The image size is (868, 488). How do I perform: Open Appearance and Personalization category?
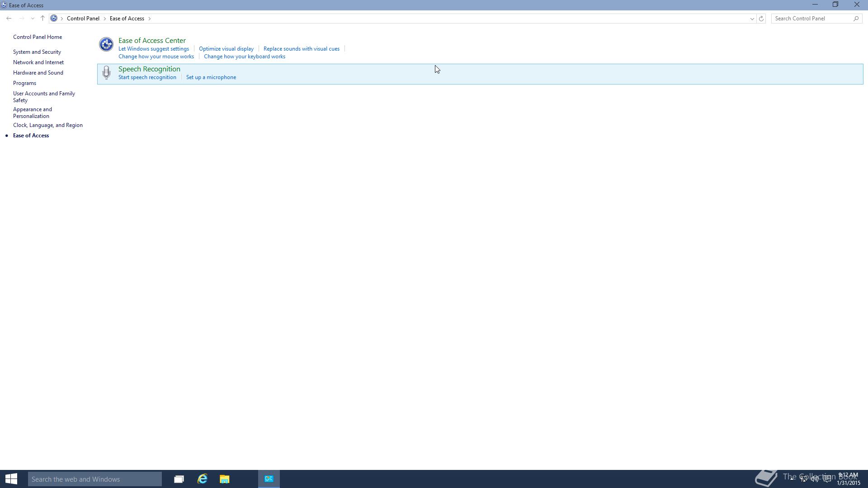(x=33, y=113)
